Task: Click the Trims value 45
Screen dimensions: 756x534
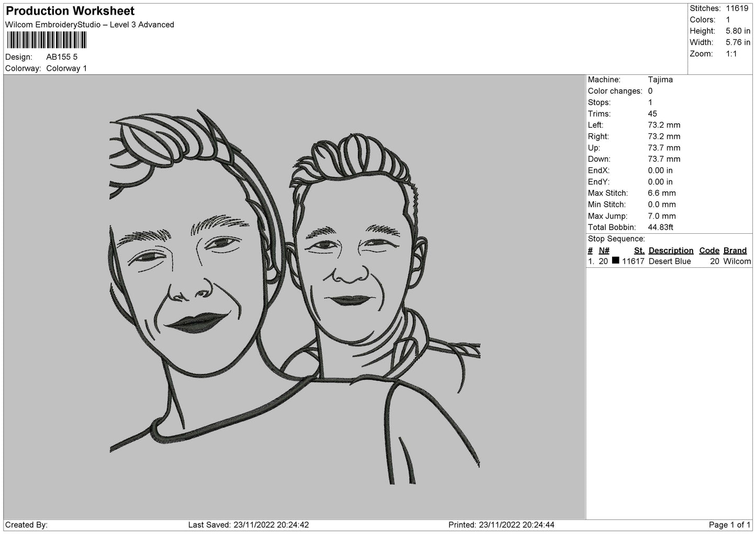Action: click(652, 113)
